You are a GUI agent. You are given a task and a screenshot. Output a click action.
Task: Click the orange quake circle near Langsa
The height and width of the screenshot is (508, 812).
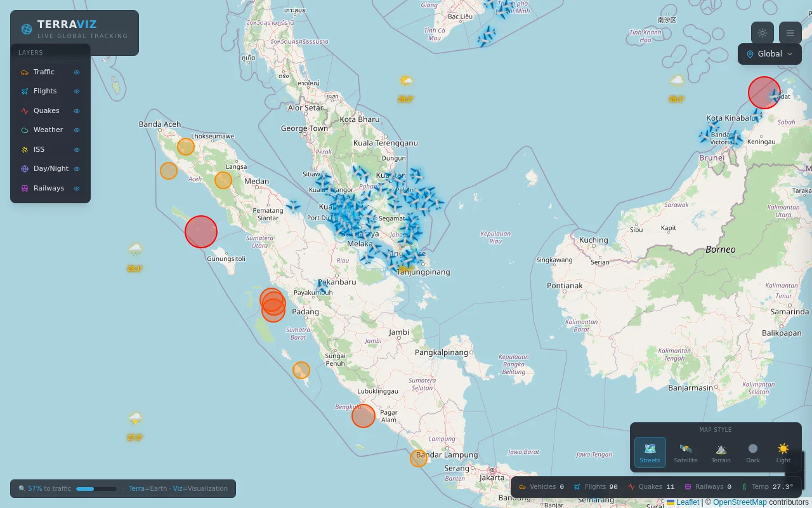click(x=223, y=180)
